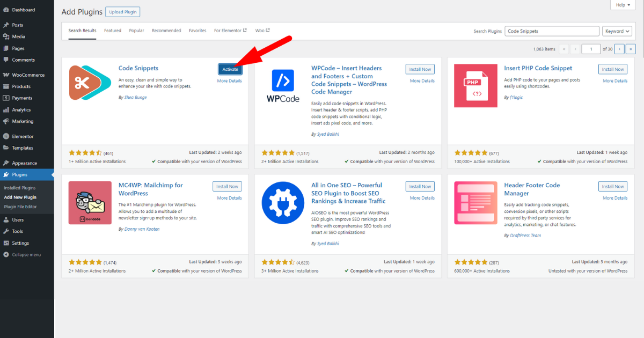Open the Woo tab

pos(262,31)
